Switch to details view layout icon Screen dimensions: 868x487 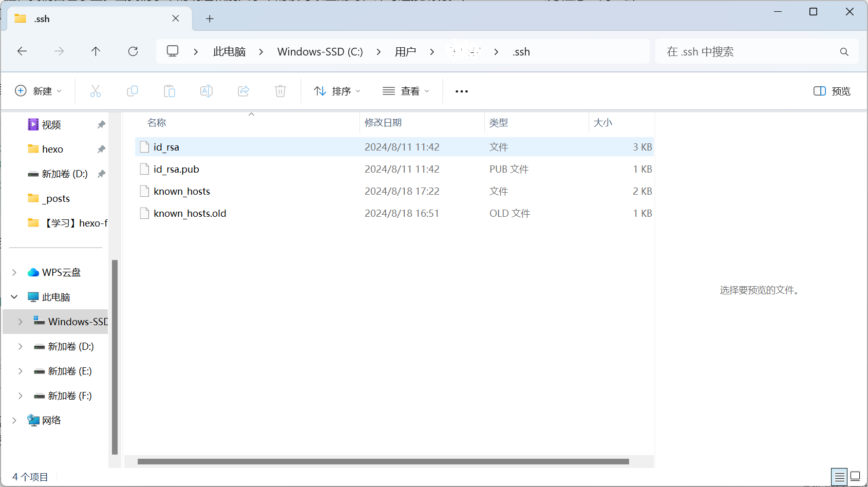click(x=840, y=477)
